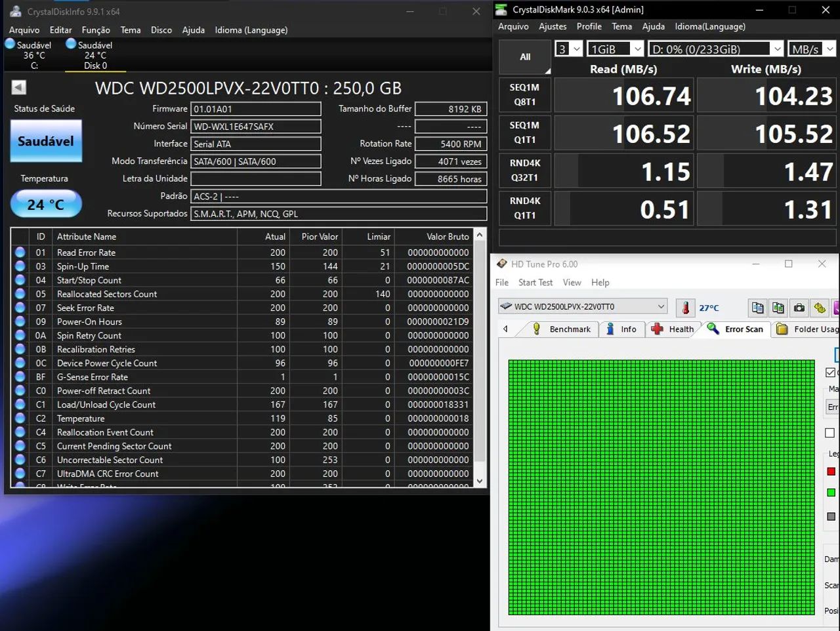Click the status orb for Power-off Retract Count

pos(20,390)
